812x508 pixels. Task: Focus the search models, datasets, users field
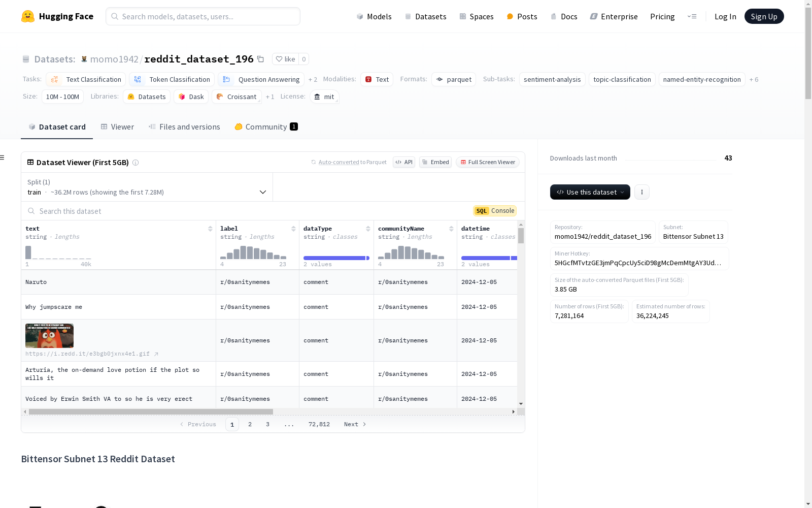[x=203, y=16]
